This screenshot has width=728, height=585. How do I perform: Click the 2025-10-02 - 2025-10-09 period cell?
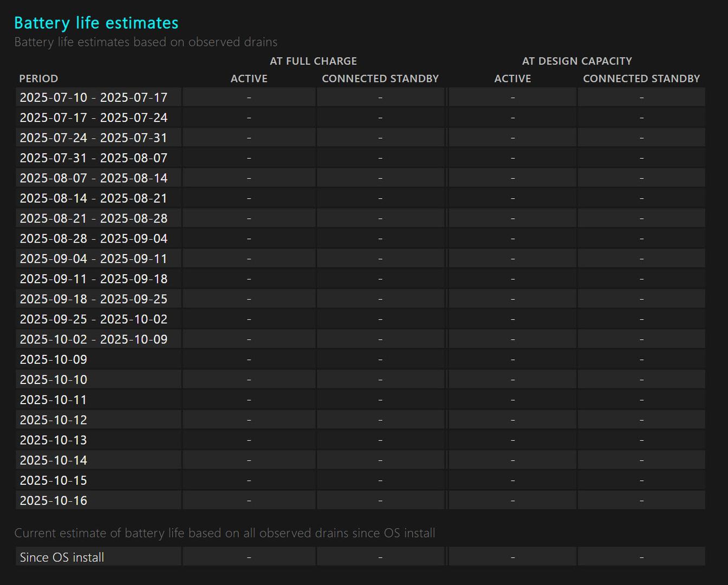[x=94, y=339]
